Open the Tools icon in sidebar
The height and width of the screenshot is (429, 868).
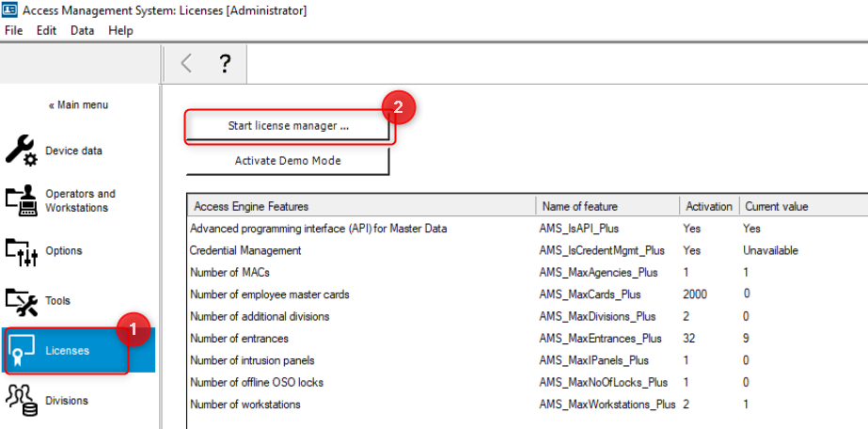22,301
